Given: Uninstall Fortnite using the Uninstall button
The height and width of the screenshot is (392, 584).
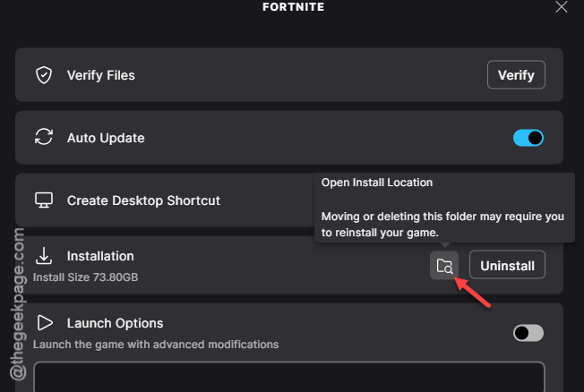Looking at the screenshot, I should coord(507,266).
